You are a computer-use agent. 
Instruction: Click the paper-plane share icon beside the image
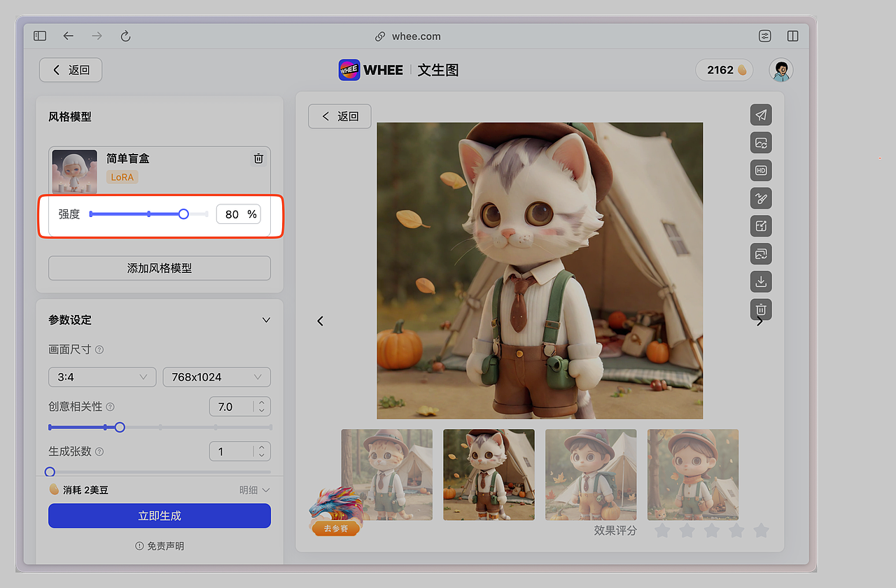(761, 115)
